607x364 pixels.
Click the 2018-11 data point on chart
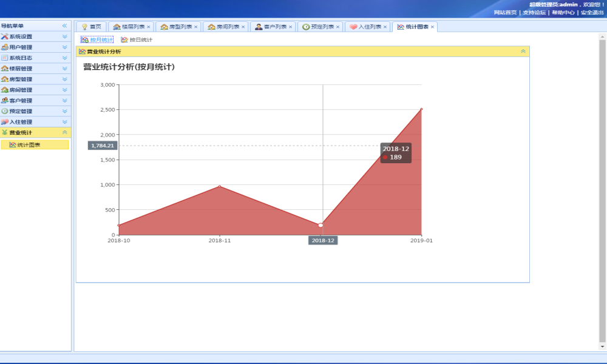(x=220, y=186)
